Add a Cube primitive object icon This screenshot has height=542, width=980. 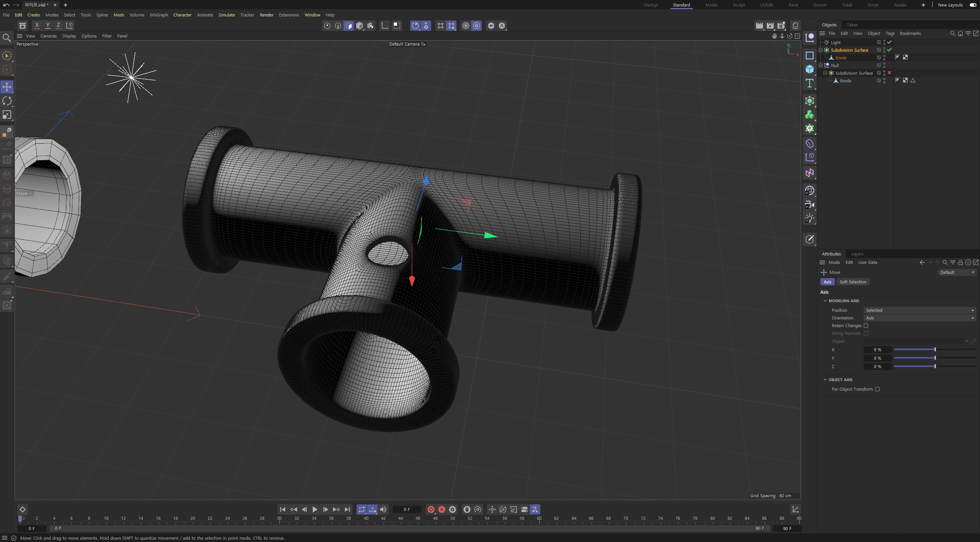point(809,69)
